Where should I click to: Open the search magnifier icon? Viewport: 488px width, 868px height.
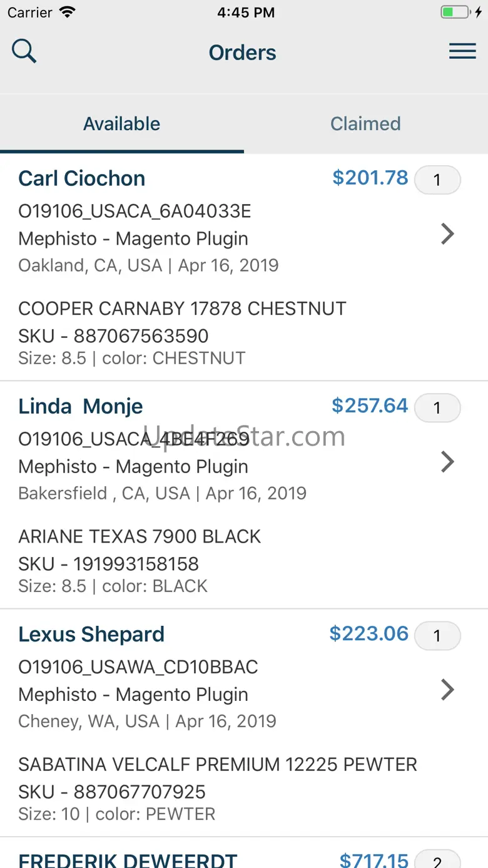24,51
